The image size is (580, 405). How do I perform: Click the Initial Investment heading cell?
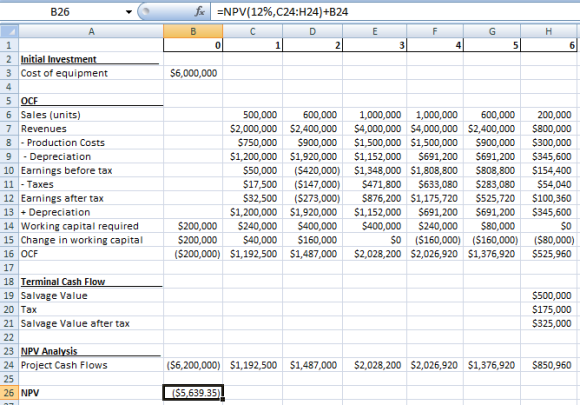coord(91,59)
